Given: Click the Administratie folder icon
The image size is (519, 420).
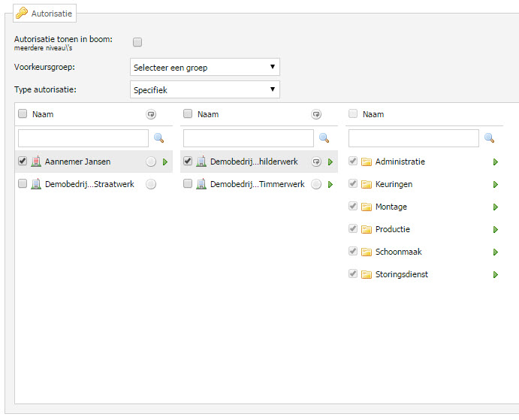Looking at the screenshot, I should 367,162.
